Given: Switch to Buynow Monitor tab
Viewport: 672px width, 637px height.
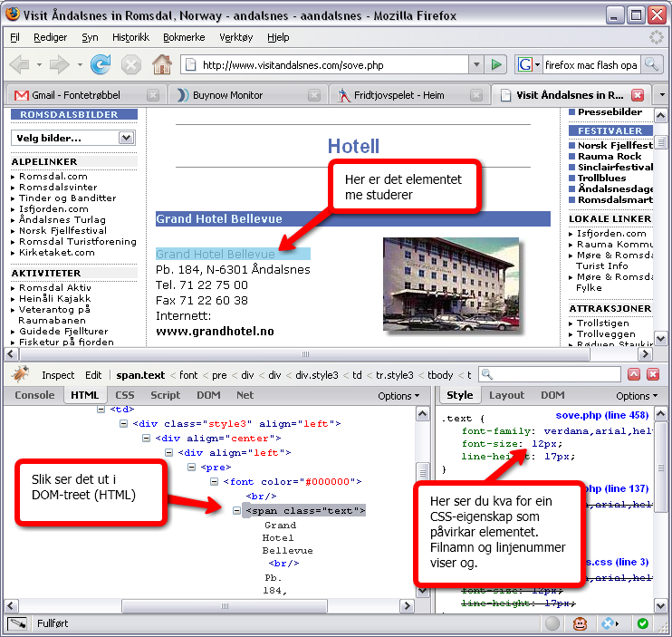Looking at the screenshot, I should tap(227, 95).
